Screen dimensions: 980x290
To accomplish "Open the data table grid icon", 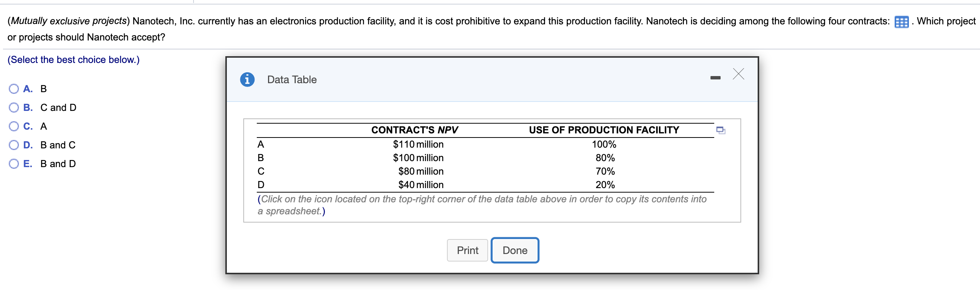I will [x=901, y=22].
